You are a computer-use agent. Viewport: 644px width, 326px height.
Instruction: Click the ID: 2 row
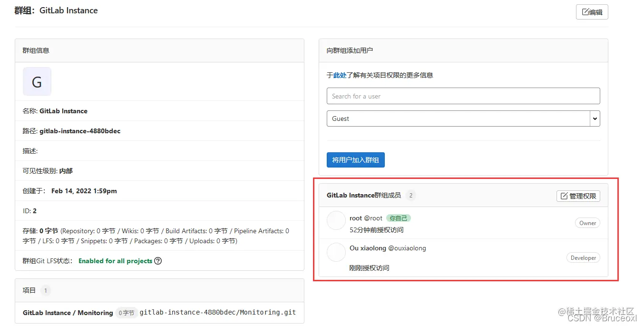[159, 211]
